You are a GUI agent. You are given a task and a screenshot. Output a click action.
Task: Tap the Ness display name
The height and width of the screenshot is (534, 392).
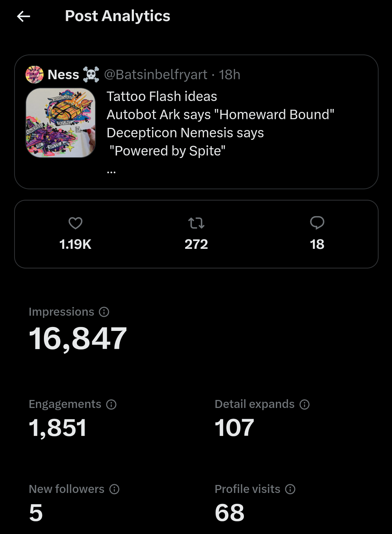[63, 75]
